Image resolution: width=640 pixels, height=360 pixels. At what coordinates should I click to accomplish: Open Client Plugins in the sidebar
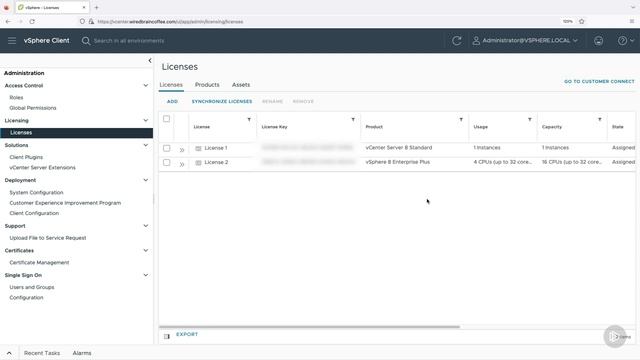[26, 157]
